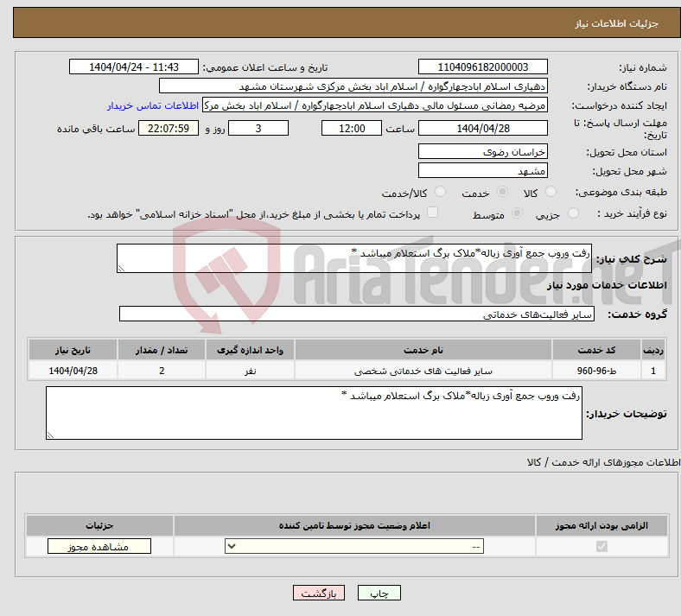
Task: Click remaining time field 22:07:59
Action: (x=169, y=128)
